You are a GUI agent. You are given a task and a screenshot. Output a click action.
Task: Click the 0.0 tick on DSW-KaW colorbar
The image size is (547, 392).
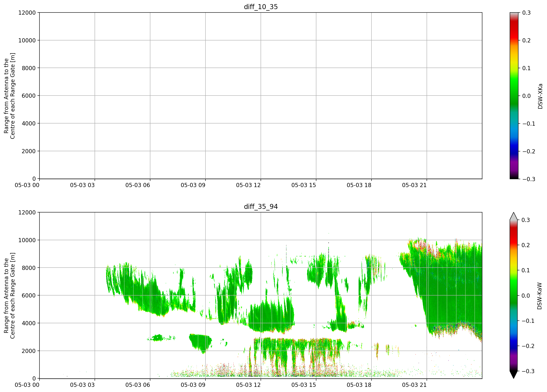pos(526,296)
